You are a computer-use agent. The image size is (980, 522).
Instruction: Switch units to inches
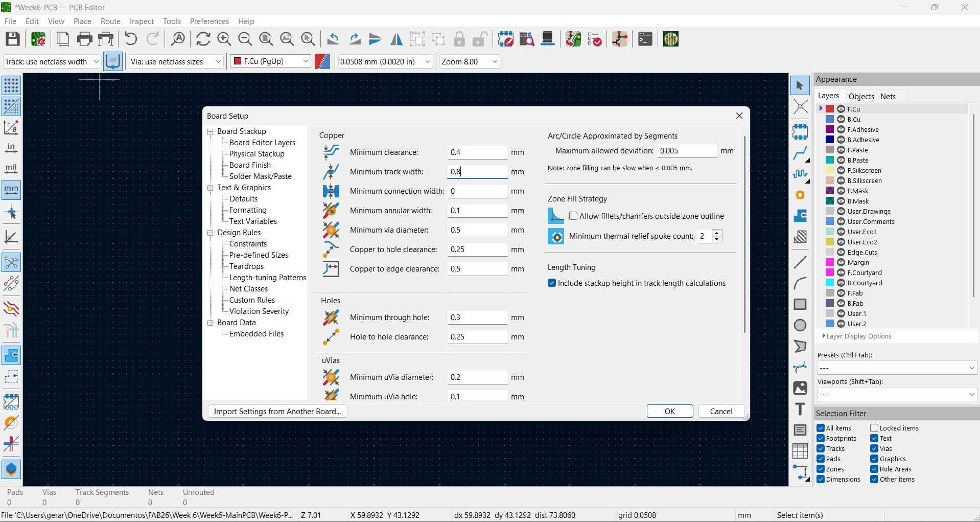(11, 148)
